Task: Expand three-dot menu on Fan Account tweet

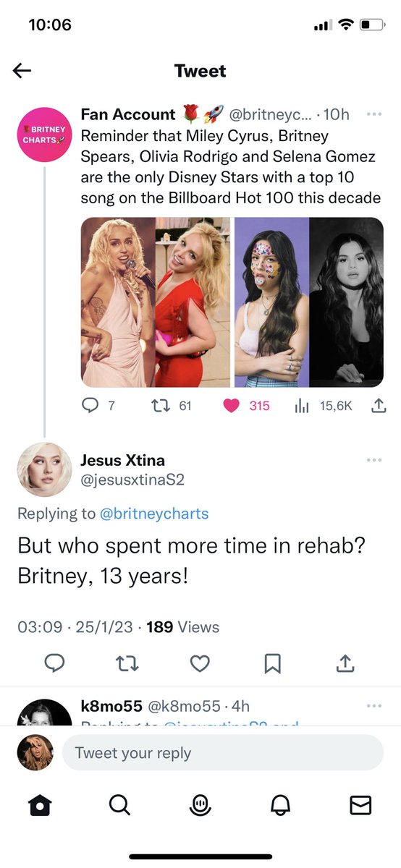Action: 374,114
